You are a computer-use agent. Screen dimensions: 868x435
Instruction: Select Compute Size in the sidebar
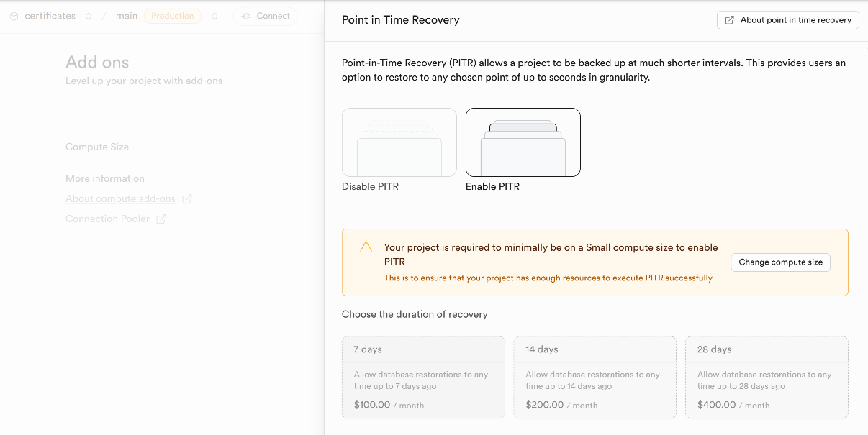coord(97,147)
